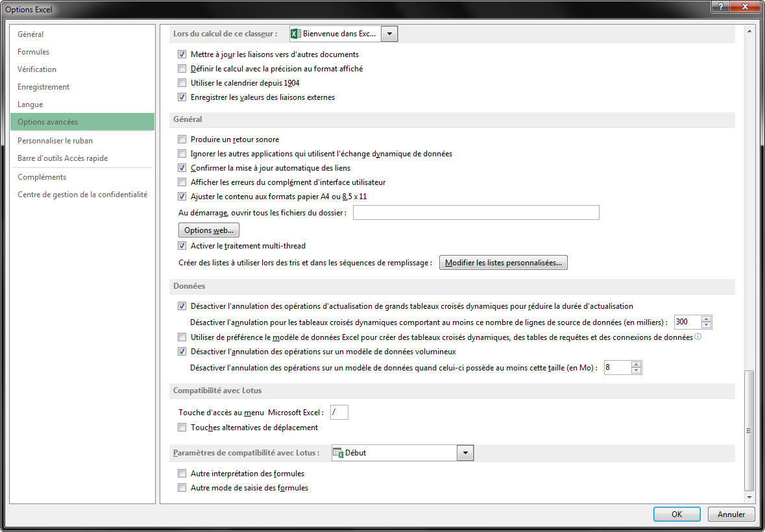Click the Annuler button
The width and height of the screenshot is (765, 532).
tap(731, 514)
